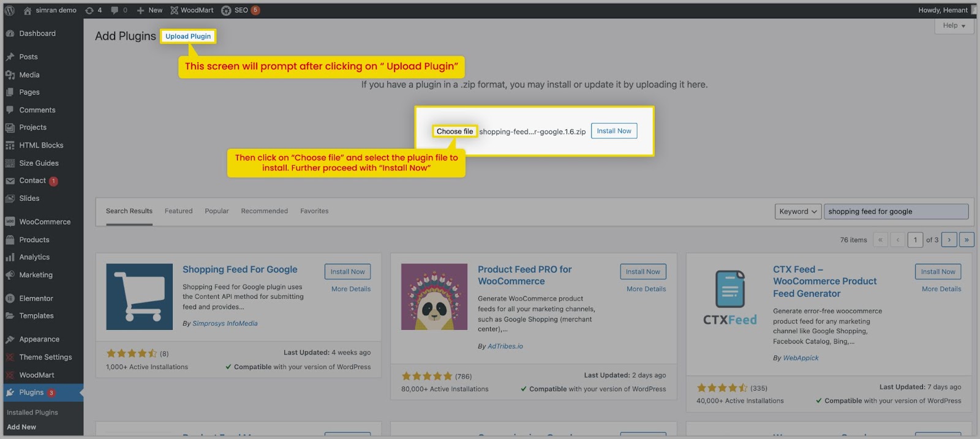Open More Details for CTX Feed
This screenshot has width=980, height=439.
(x=941, y=289)
